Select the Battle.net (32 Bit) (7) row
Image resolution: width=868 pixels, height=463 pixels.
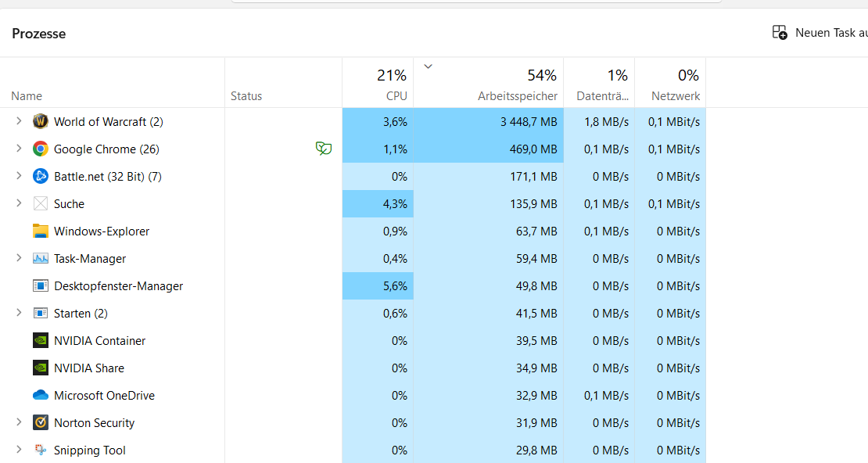353,176
